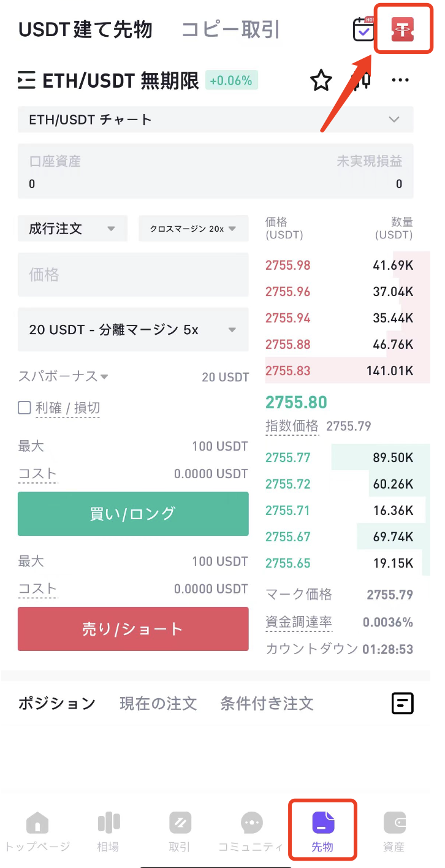The height and width of the screenshot is (868, 445).
Task: Open コミュニティ chat in bottom navigation
Action: [251, 832]
